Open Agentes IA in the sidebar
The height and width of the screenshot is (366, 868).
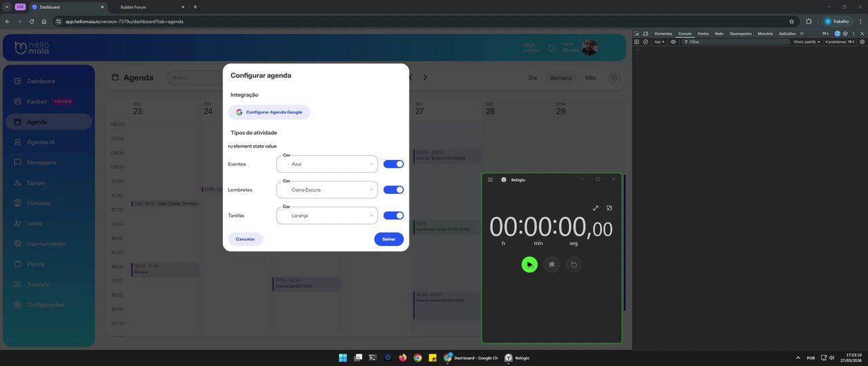pyautogui.click(x=49, y=142)
